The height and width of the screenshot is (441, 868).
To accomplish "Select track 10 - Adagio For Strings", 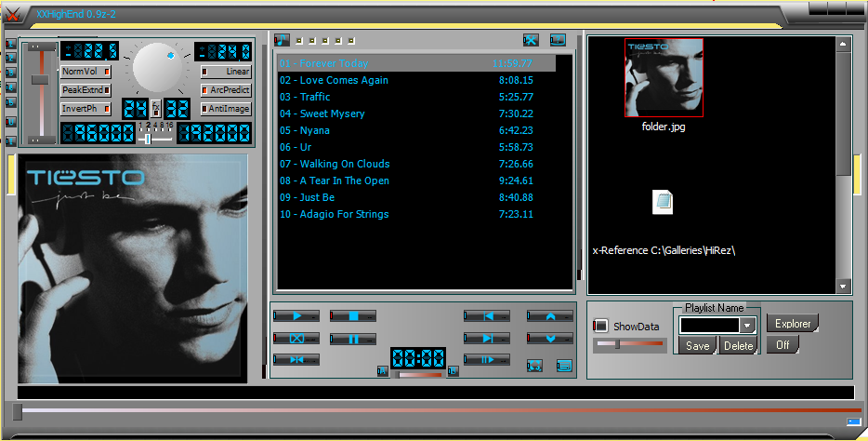I will coord(416,214).
